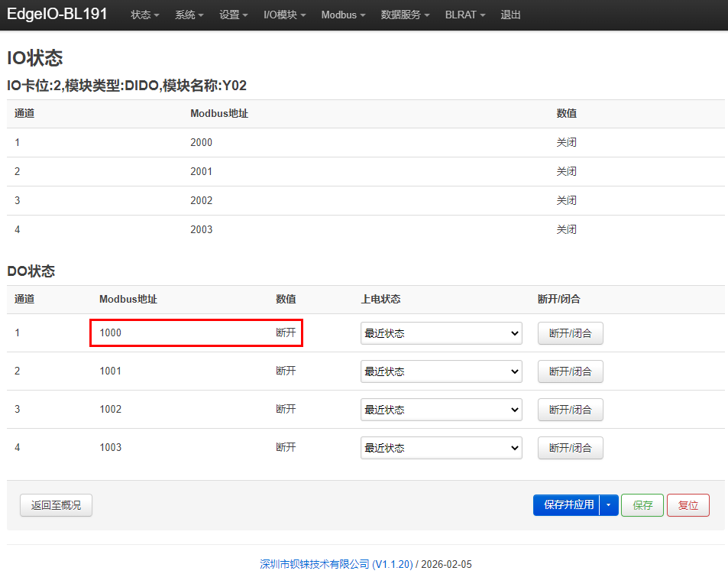Click the 返回至概况 button

pos(57,504)
